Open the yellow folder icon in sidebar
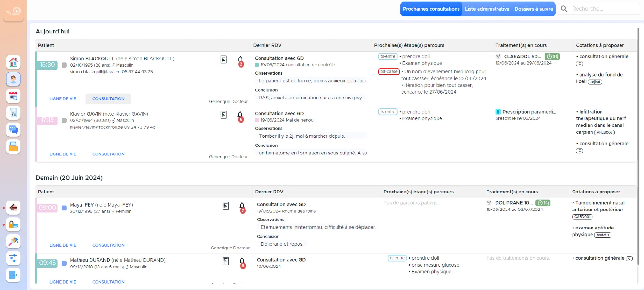The width and height of the screenshot is (644, 290). [13, 146]
